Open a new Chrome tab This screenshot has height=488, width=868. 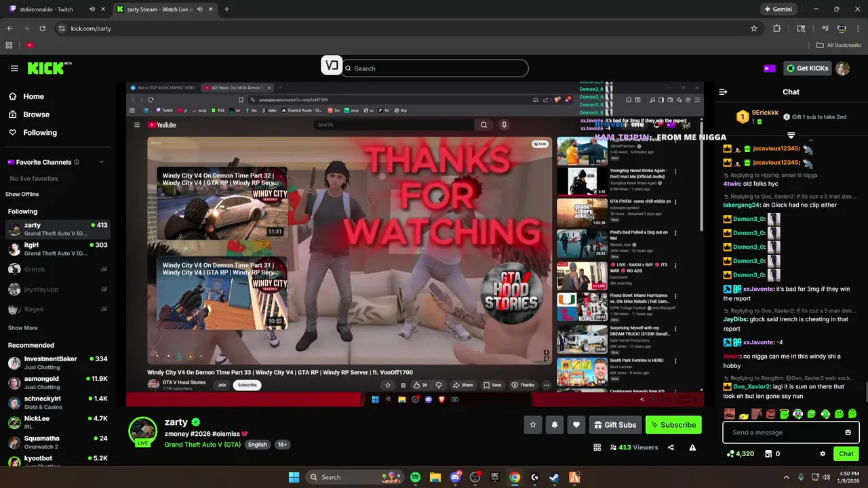point(226,9)
